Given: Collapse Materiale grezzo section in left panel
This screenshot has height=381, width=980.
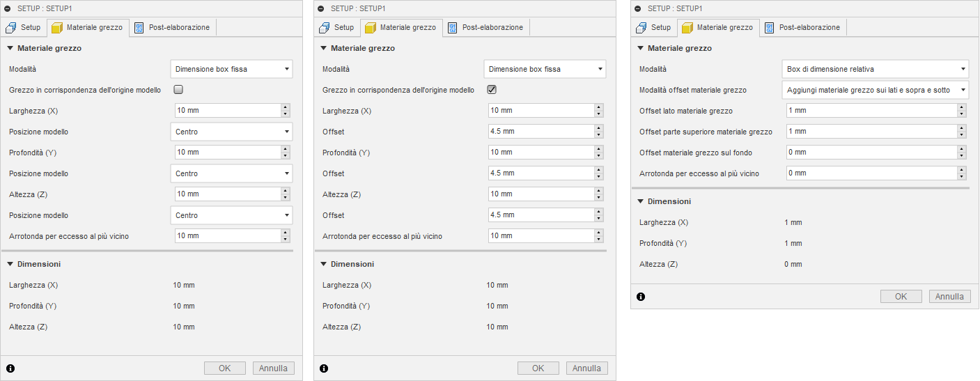Looking at the screenshot, I should [10, 49].
